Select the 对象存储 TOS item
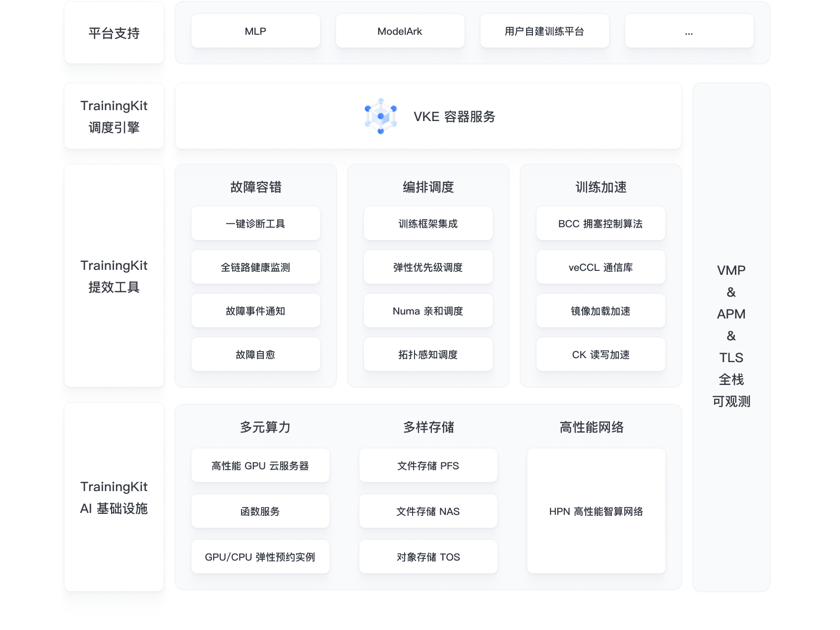The height and width of the screenshot is (630, 840). 428,557
